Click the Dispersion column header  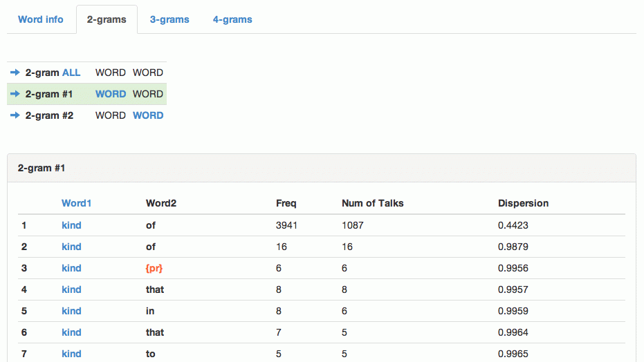(523, 203)
